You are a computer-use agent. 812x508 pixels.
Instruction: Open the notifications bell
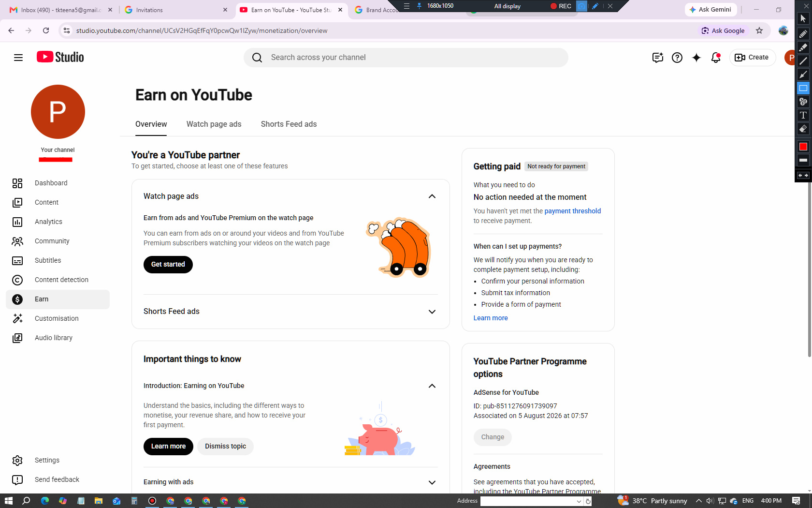716,58
